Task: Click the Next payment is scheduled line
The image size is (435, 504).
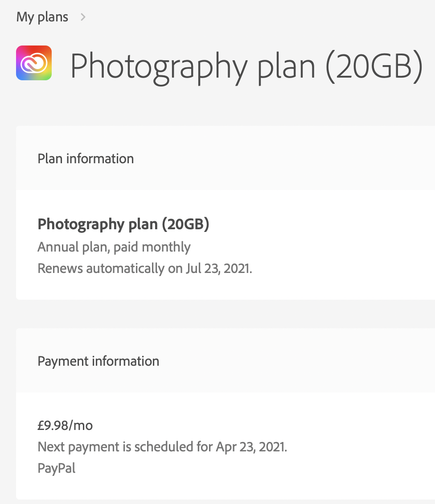Action: [162, 446]
